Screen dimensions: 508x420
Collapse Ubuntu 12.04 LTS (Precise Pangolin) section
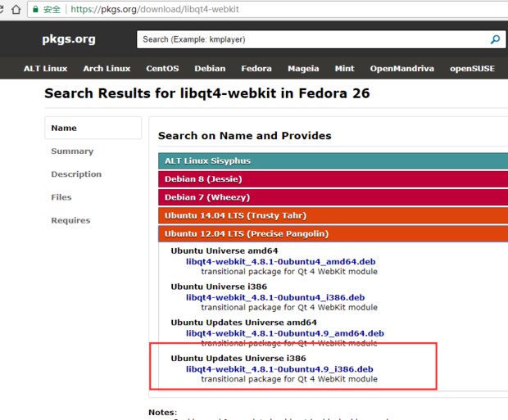[x=333, y=233]
